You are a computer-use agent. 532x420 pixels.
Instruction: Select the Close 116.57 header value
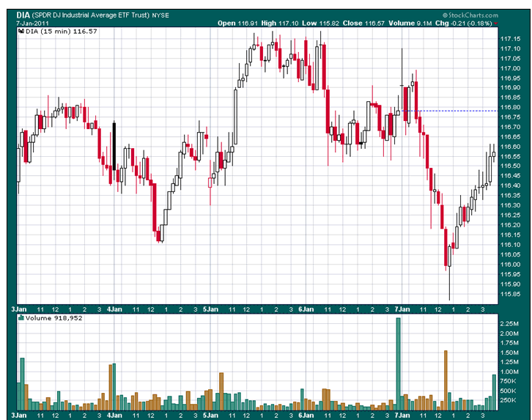click(x=363, y=23)
